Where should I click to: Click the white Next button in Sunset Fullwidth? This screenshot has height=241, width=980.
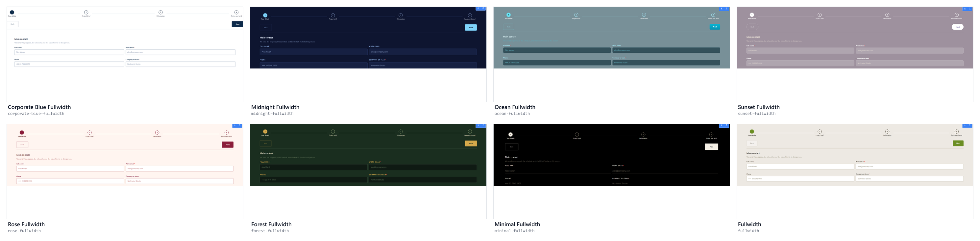click(958, 27)
